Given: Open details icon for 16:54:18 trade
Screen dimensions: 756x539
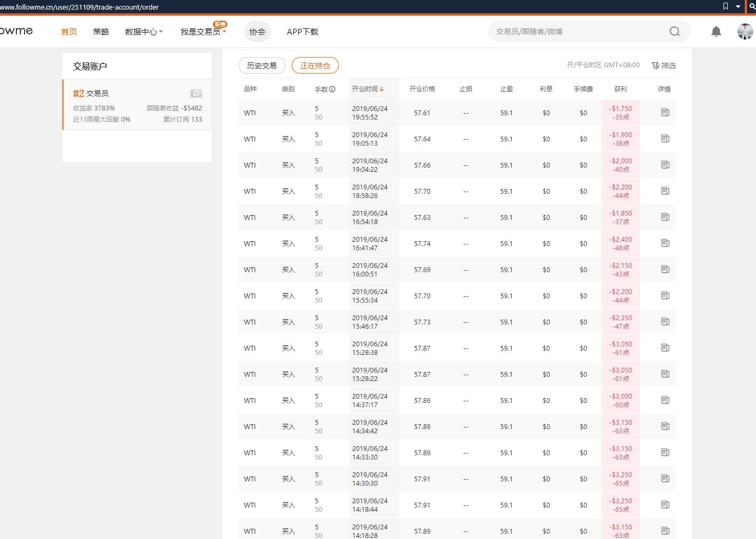Looking at the screenshot, I should tap(665, 217).
